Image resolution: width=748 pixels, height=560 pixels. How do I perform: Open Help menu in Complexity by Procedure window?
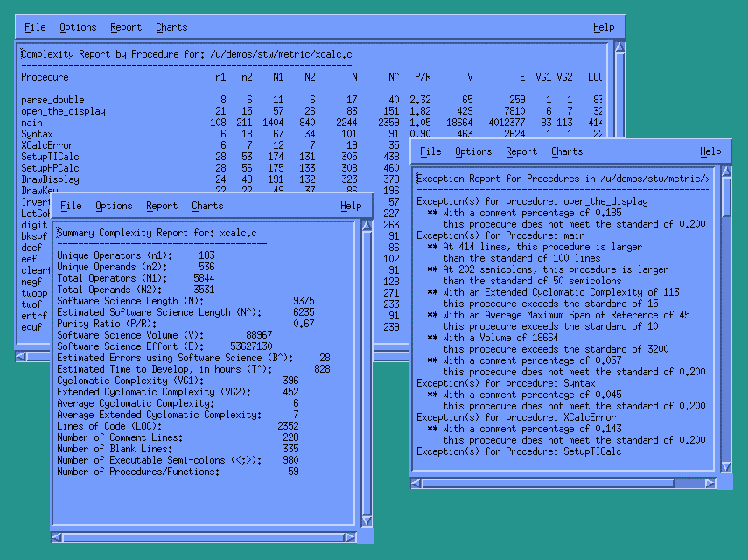pyautogui.click(x=604, y=27)
